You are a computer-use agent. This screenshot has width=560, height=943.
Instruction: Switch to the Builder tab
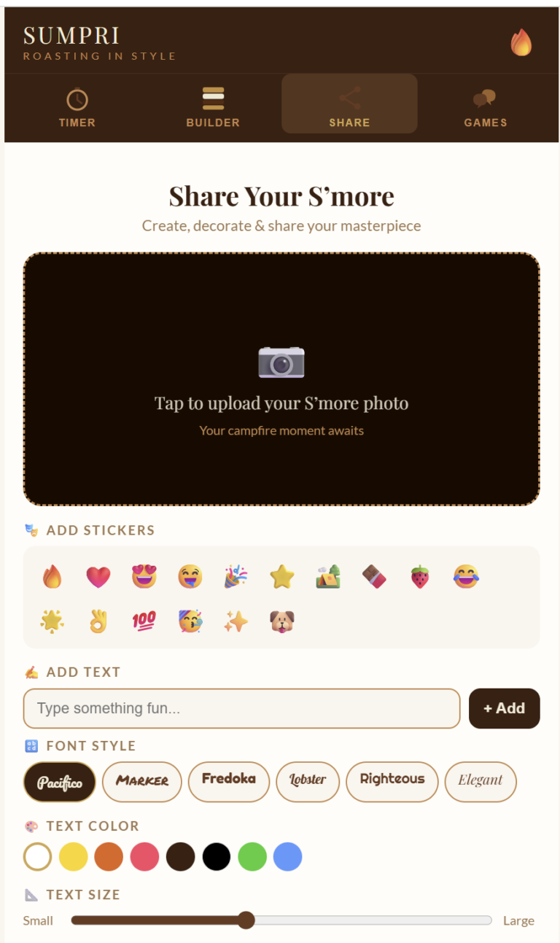(213, 107)
